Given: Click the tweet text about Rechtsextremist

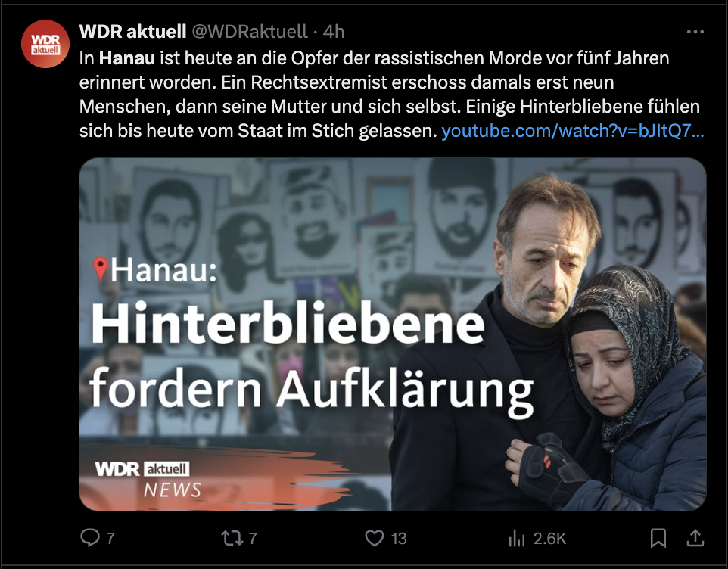Looking at the screenshot, I should click(x=389, y=95).
